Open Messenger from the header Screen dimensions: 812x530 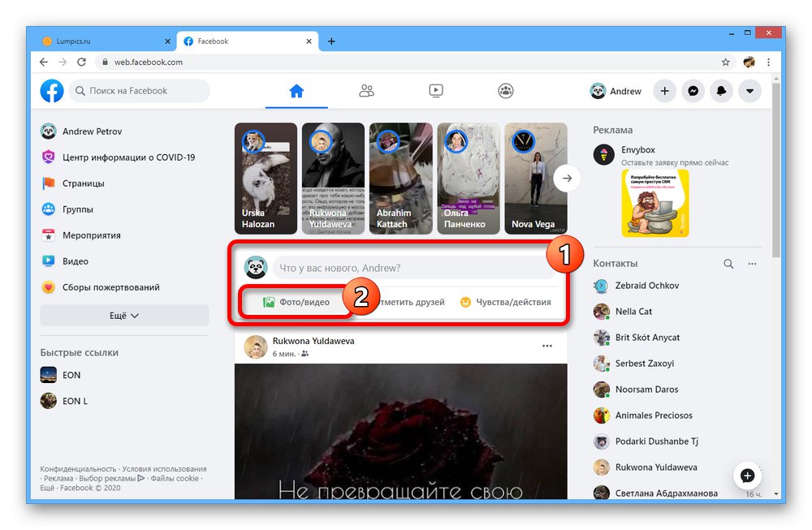coord(693,91)
